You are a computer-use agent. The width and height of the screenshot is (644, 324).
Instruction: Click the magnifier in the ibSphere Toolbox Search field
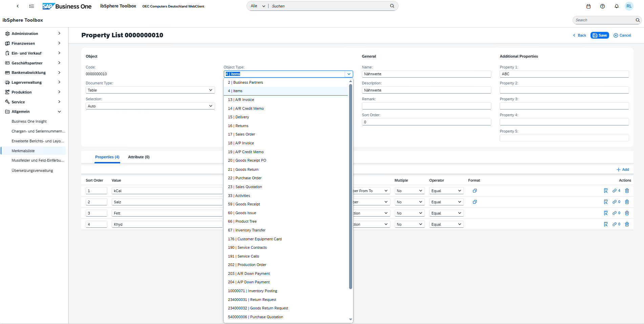click(x=638, y=20)
